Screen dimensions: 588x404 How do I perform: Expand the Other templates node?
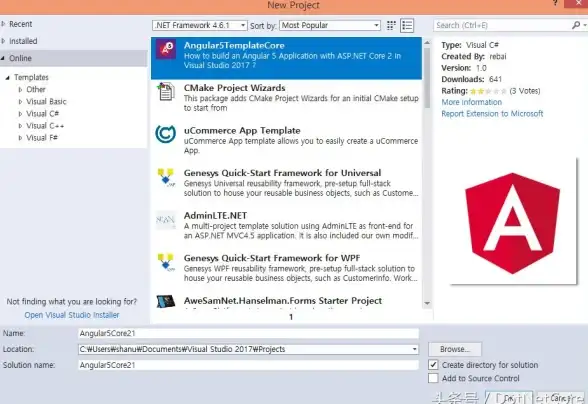coord(20,90)
